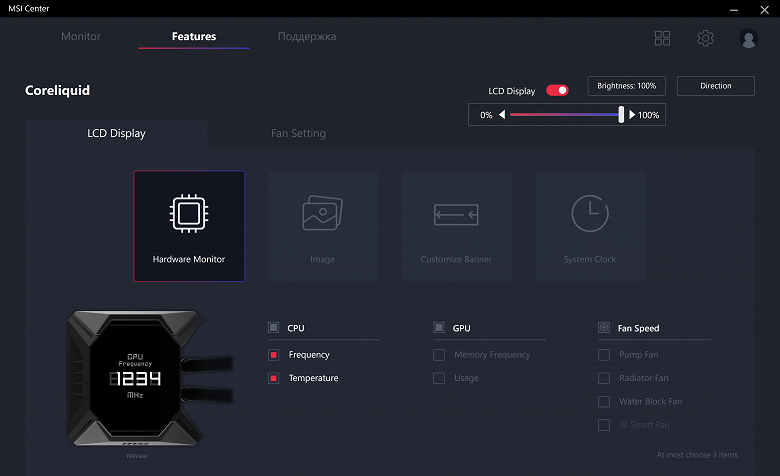This screenshot has width=780, height=476.
Task: Switch to the LCD Display sub-tab
Action: click(116, 133)
